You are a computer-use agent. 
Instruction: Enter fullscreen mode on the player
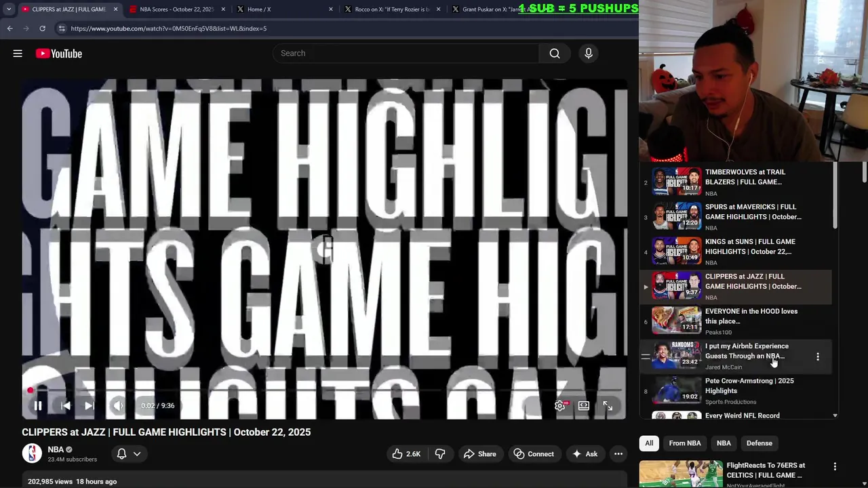(x=608, y=406)
